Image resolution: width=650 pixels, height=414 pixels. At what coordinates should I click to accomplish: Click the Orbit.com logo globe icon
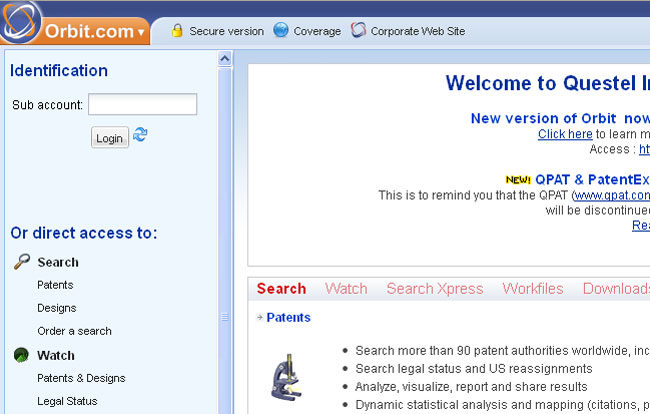click(20, 22)
